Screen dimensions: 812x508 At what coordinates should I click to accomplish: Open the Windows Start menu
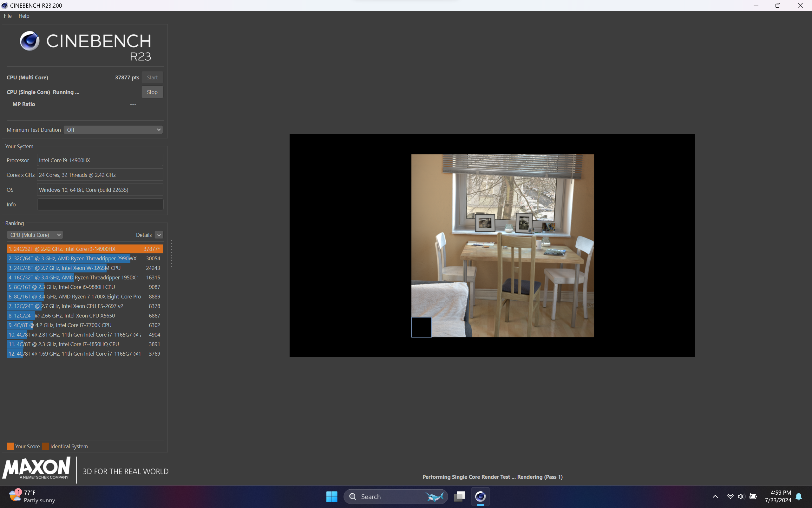coord(332,497)
